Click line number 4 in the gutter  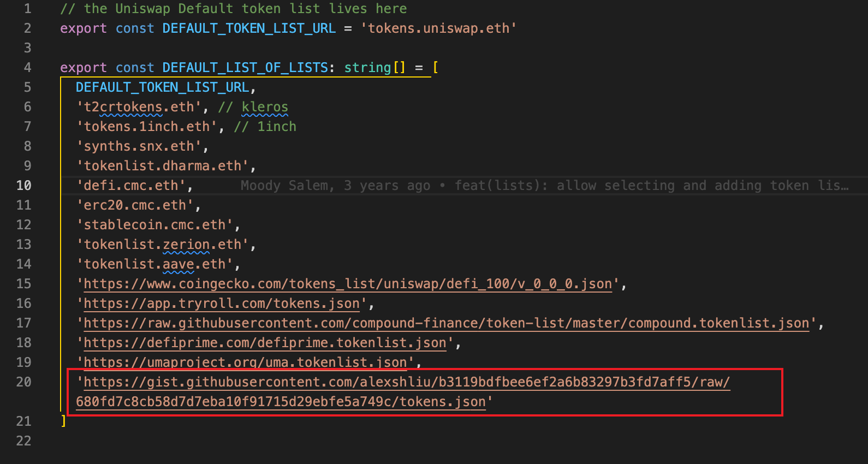(x=27, y=68)
